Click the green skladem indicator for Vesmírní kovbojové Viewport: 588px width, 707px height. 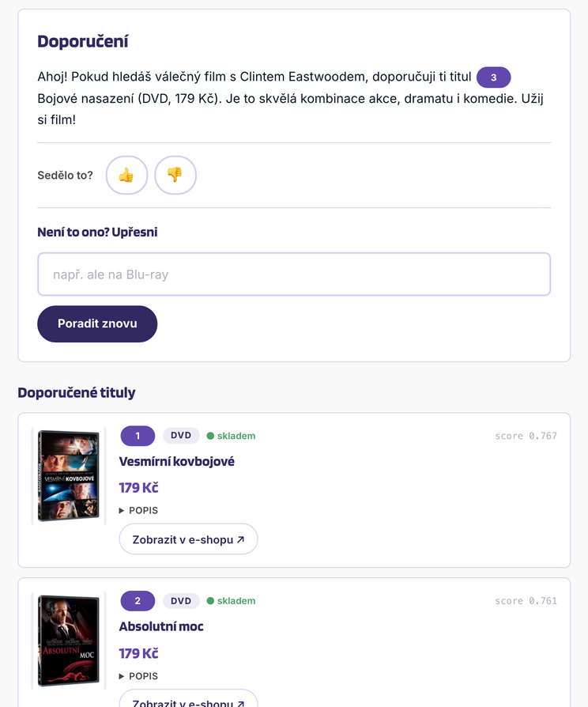(x=231, y=436)
